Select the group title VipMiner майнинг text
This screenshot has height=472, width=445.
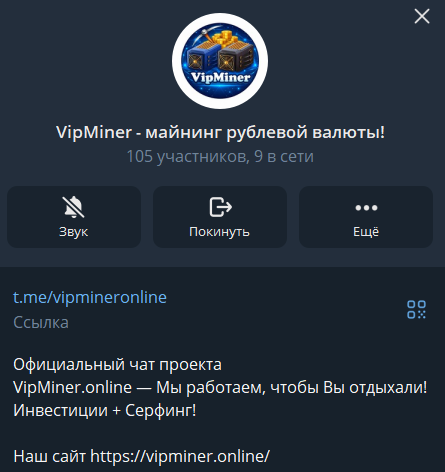point(220,132)
